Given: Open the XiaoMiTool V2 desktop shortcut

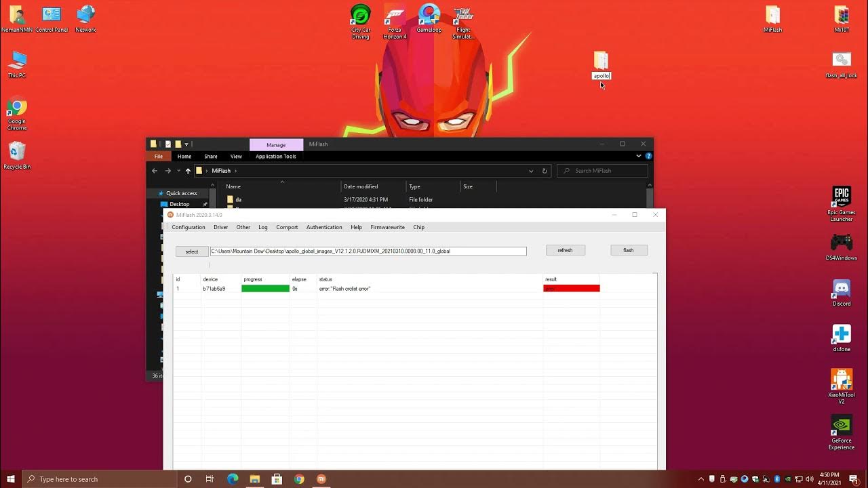Looking at the screenshot, I should pos(842,386).
